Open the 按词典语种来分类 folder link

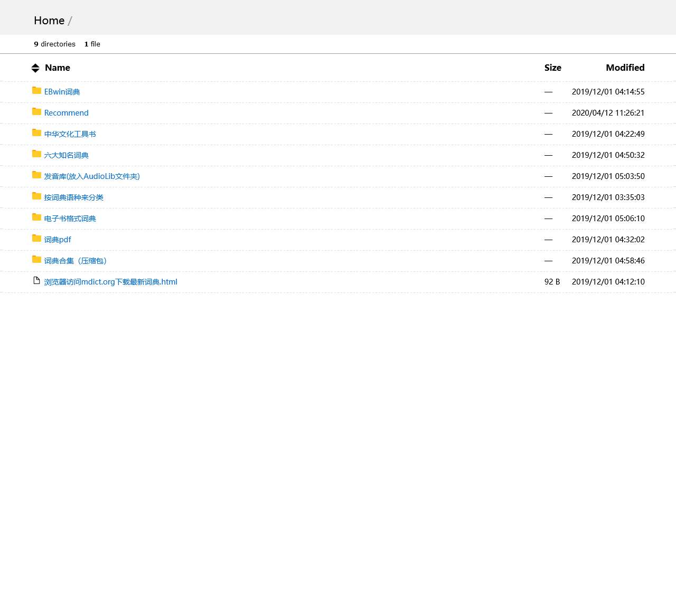click(x=74, y=197)
